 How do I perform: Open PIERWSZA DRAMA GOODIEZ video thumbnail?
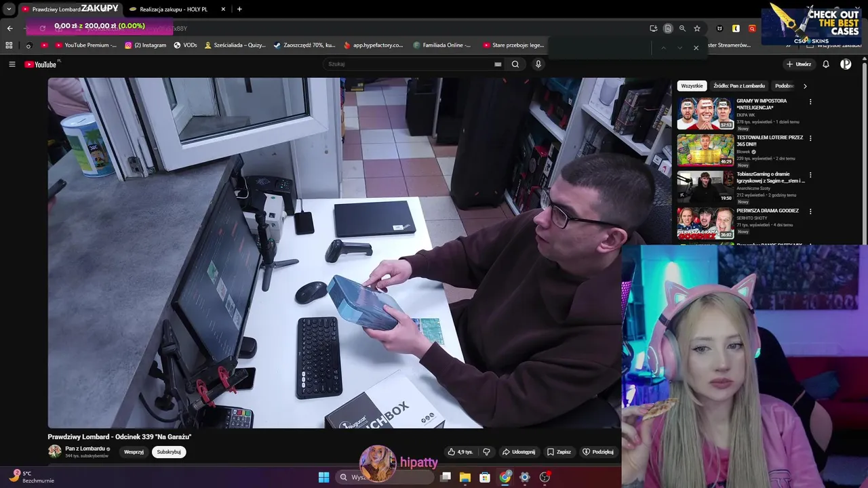tap(705, 223)
